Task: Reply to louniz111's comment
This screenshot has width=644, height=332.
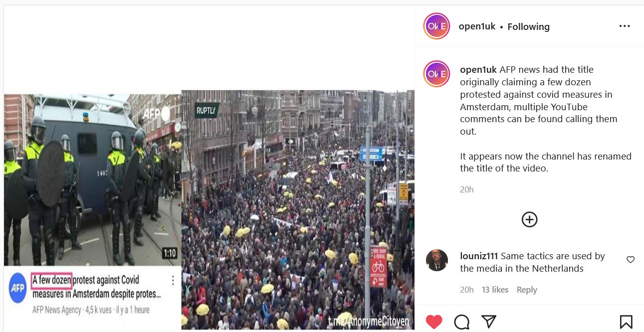Action: point(527,290)
